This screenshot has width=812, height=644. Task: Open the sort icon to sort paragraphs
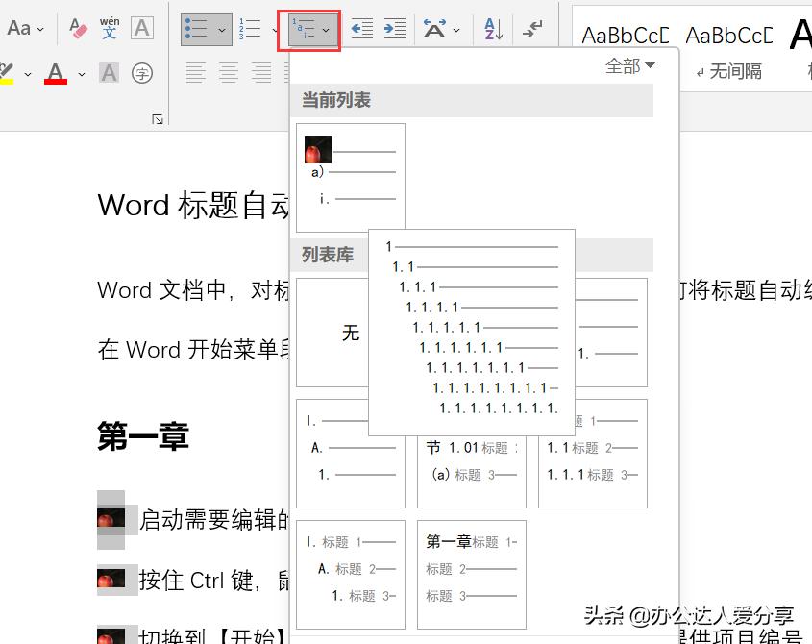pos(491,29)
